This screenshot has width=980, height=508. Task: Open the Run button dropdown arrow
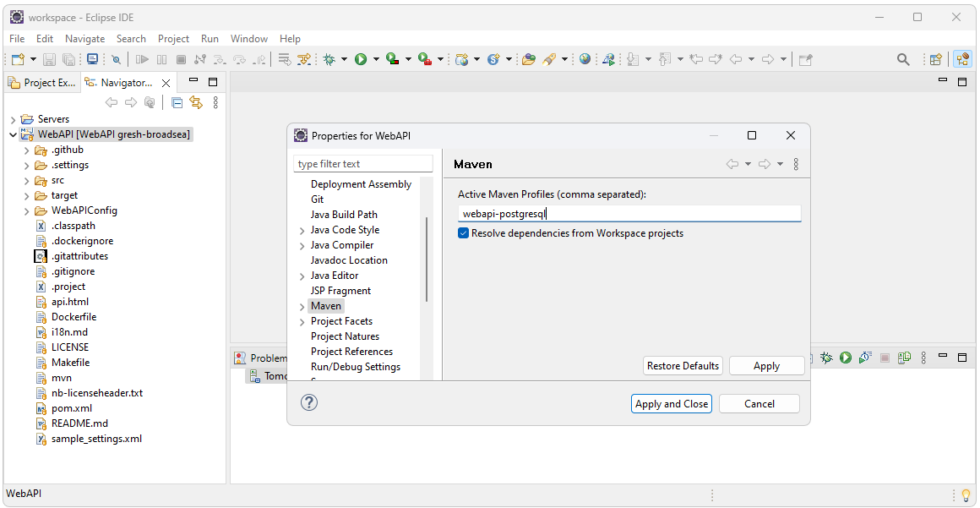[x=376, y=59]
